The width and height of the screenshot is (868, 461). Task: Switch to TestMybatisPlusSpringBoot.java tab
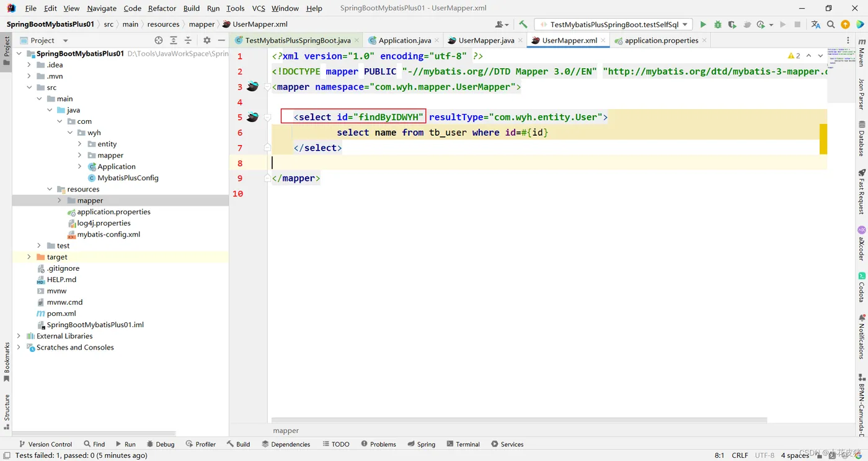pos(298,40)
